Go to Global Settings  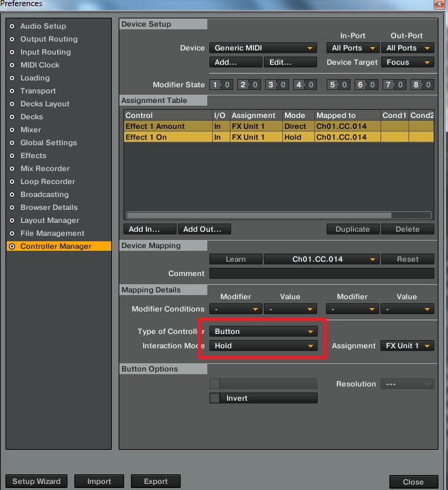[x=48, y=143]
